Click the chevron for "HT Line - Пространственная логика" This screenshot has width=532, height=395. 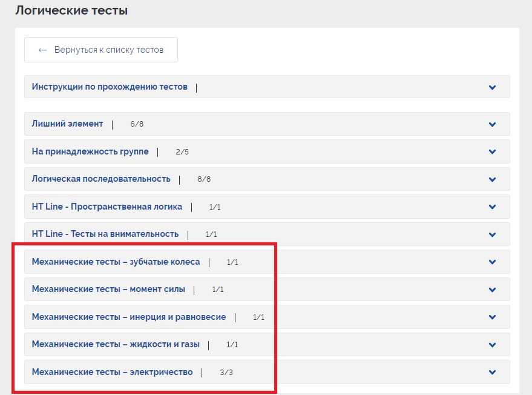coord(492,207)
